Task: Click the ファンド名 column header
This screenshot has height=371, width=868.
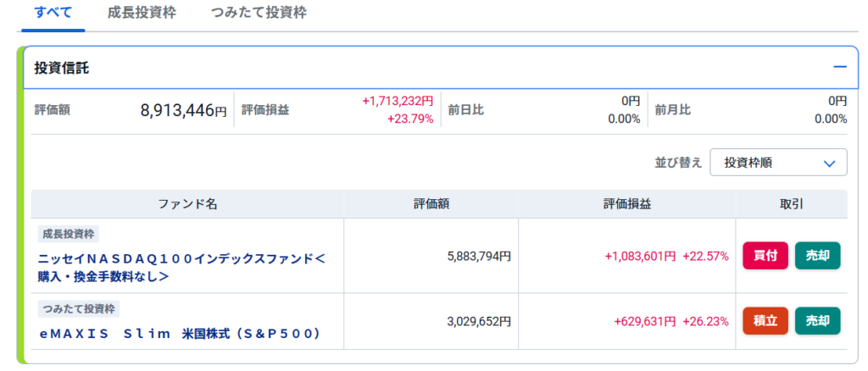Action: tap(187, 204)
